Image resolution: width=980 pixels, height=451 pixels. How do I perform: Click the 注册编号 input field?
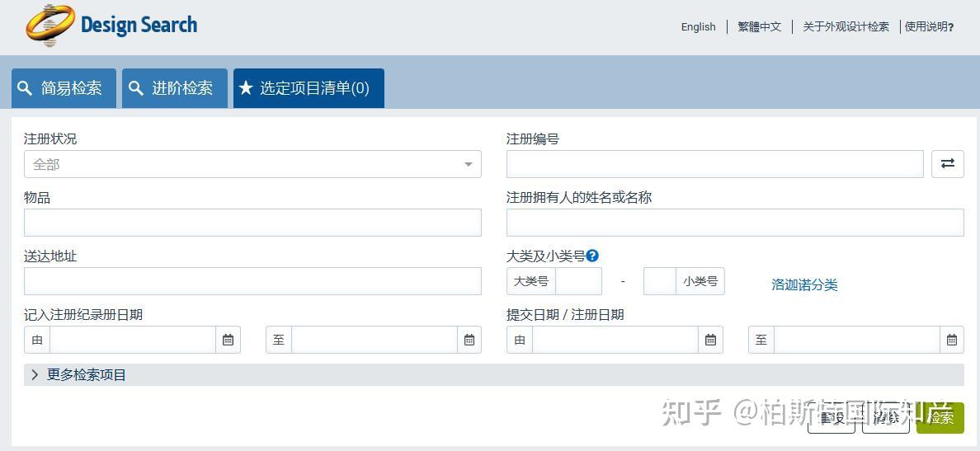pyautogui.click(x=715, y=164)
